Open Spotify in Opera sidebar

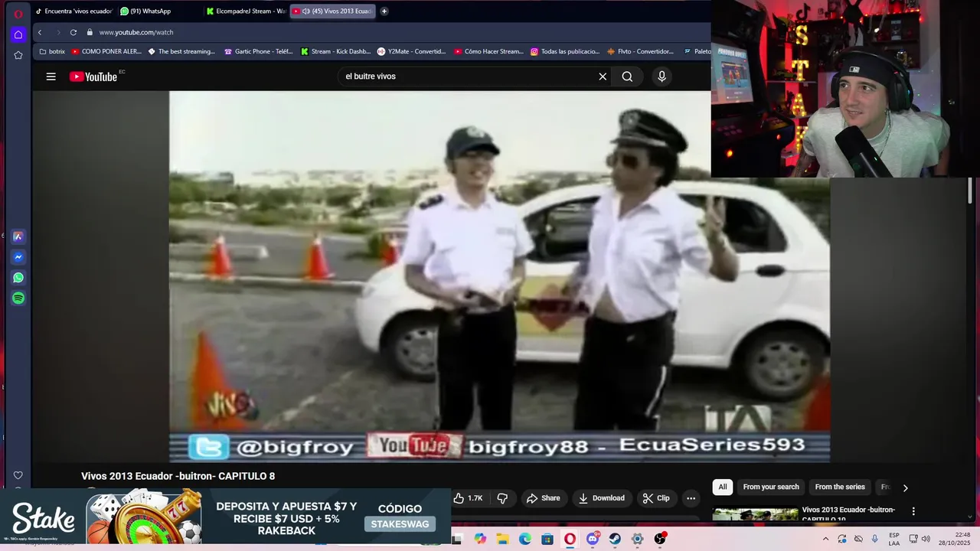pos(18,298)
